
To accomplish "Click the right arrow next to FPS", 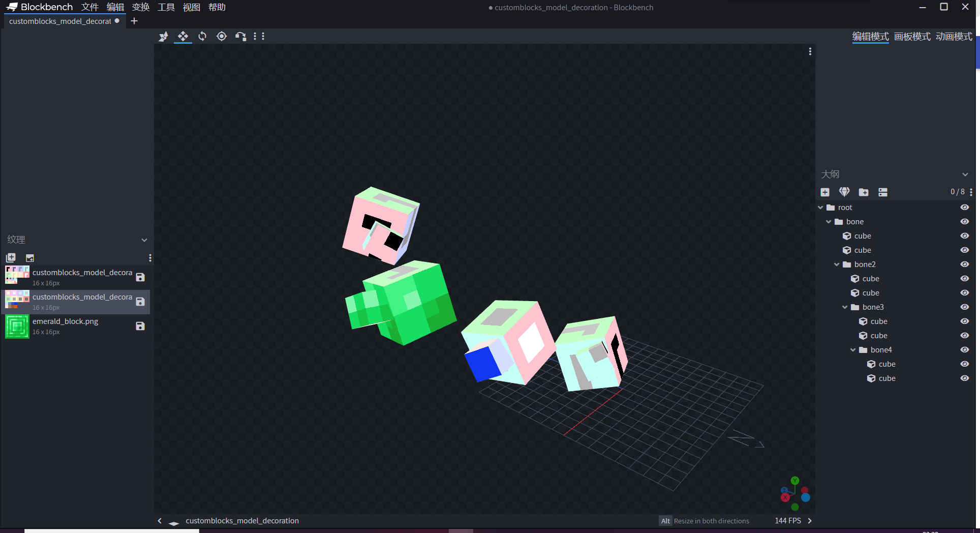I will tap(810, 521).
